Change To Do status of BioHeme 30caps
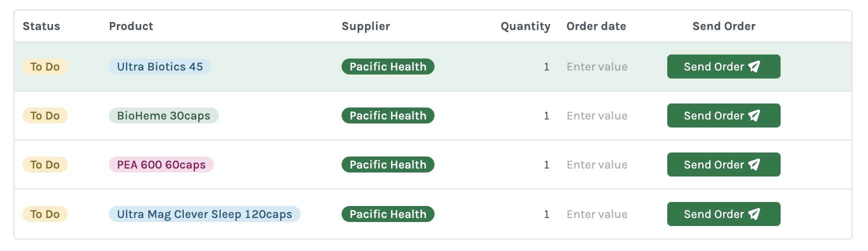The height and width of the screenshot is (251, 868). point(45,115)
